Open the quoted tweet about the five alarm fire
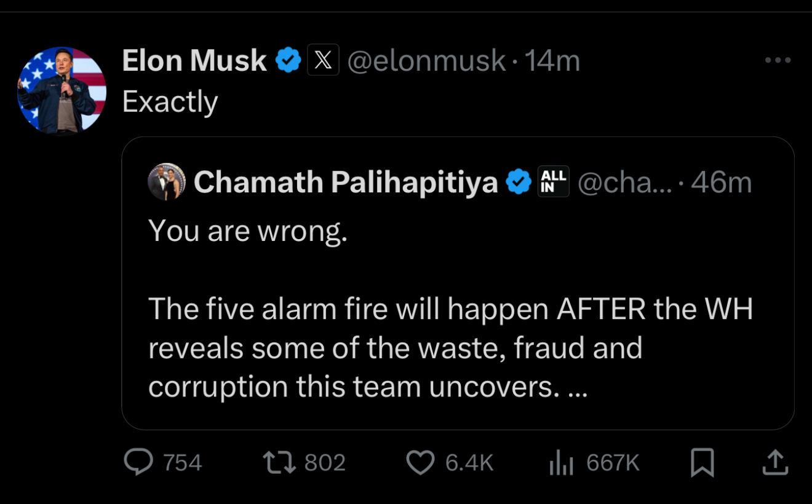Image resolution: width=812 pixels, height=504 pixels. 450,328
